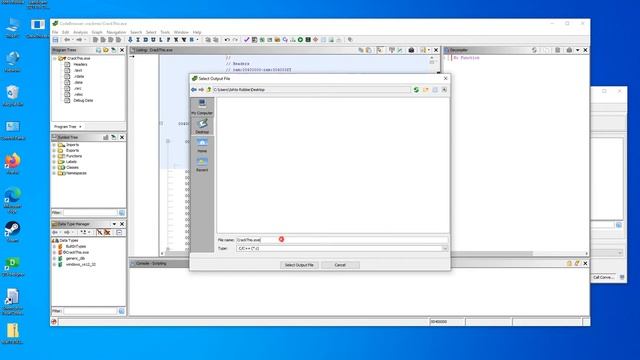
Task: Click the Program Tree tab
Action: 67,127
